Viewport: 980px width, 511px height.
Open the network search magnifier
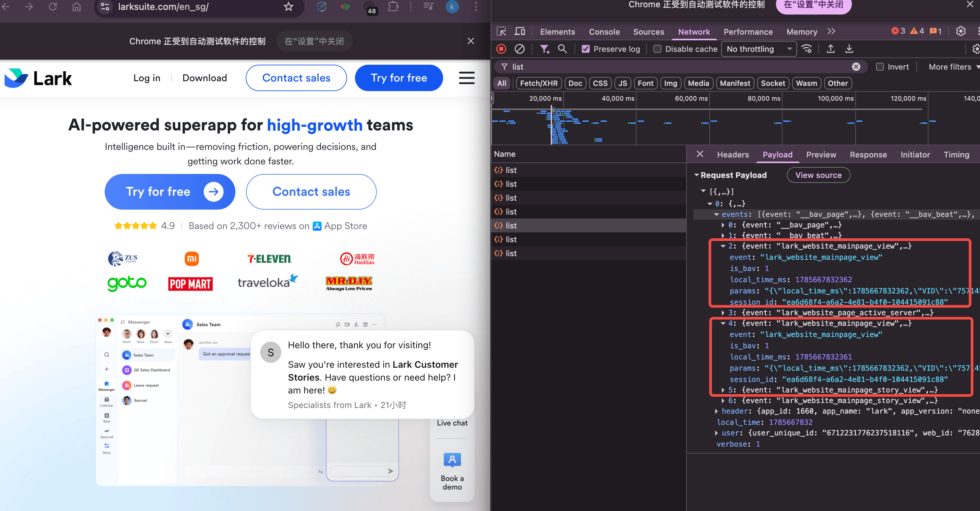pyautogui.click(x=562, y=49)
